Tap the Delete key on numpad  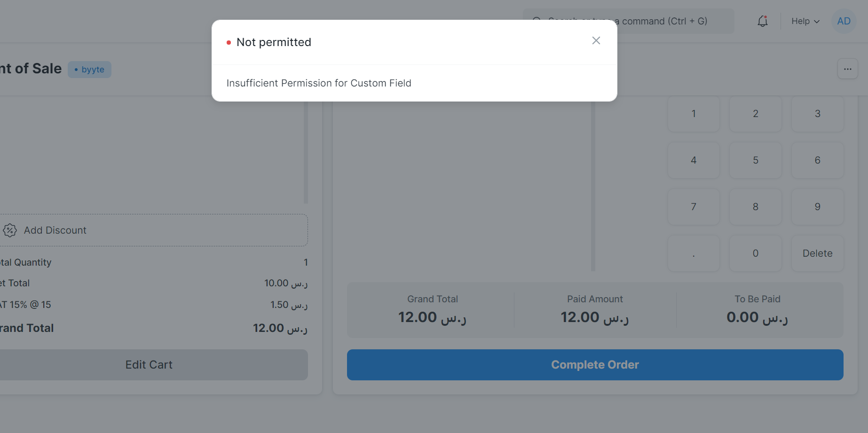point(818,253)
